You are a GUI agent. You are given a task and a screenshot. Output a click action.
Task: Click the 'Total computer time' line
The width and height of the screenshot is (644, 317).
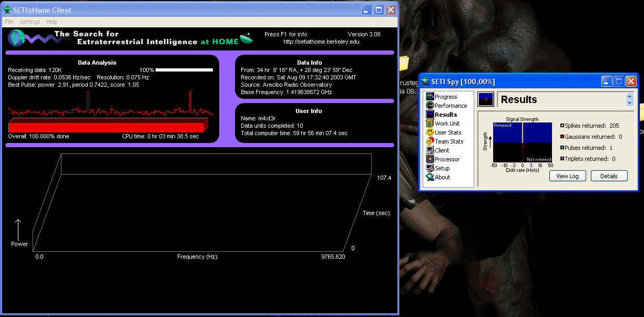pos(294,133)
